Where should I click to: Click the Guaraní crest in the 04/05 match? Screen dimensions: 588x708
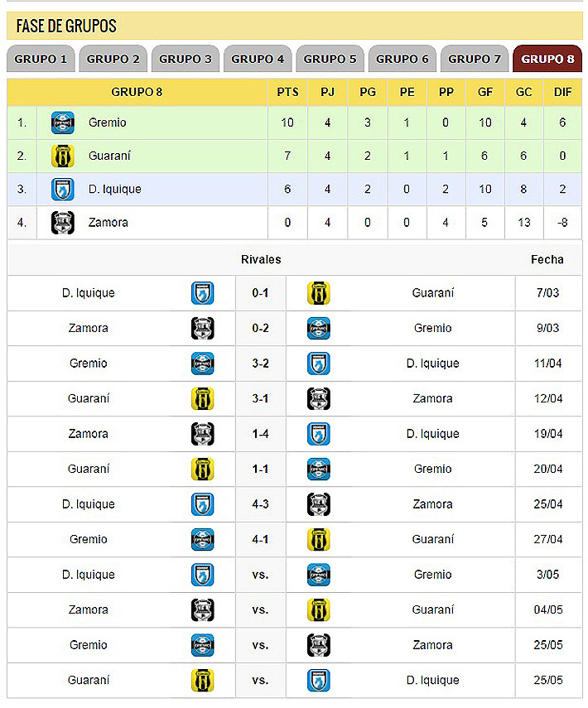coord(319,609)
